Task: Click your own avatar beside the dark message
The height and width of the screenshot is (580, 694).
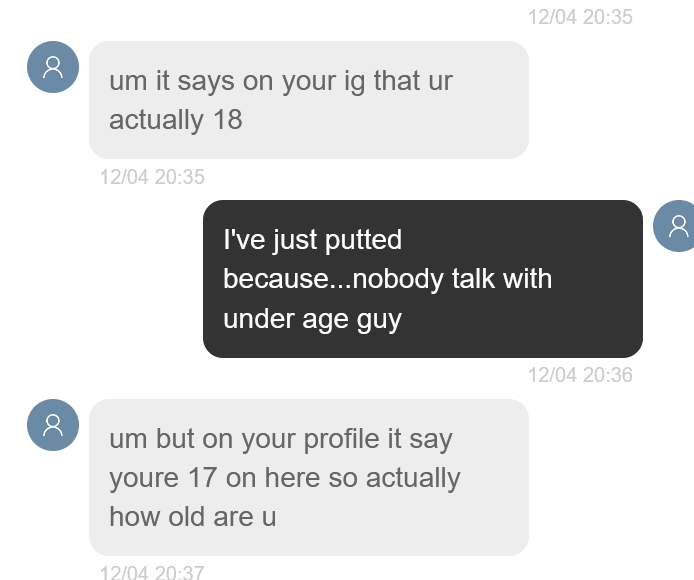Action: pos(677,226)
